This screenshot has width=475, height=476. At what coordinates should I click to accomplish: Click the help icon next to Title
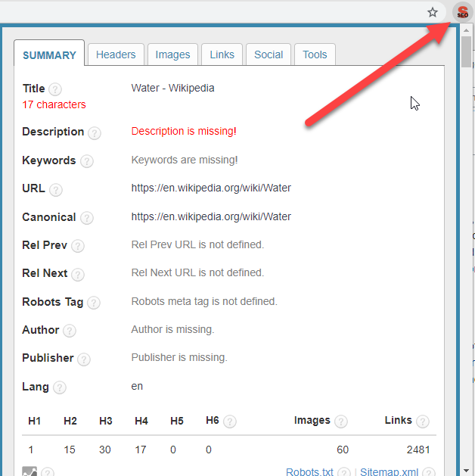coord(55,89)
